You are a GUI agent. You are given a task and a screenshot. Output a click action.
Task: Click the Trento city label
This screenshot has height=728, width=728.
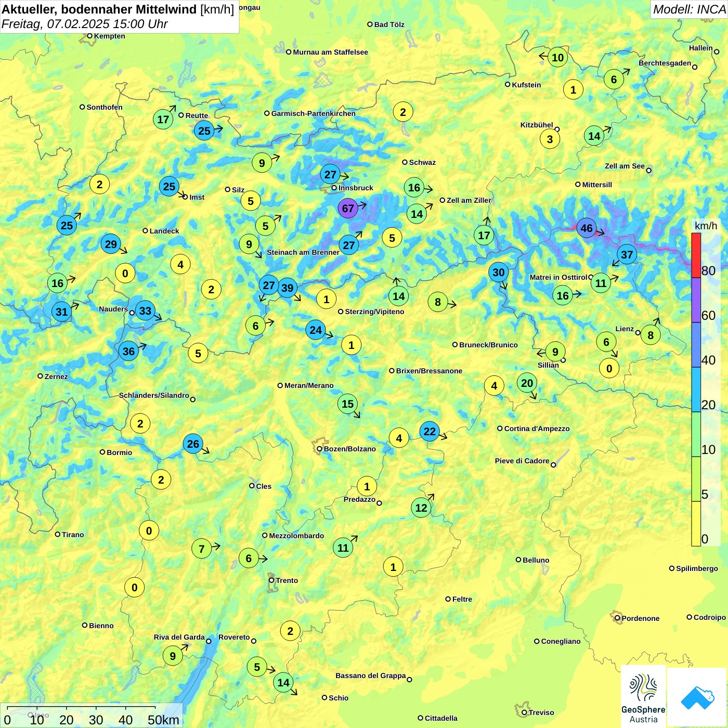(287, 581)
